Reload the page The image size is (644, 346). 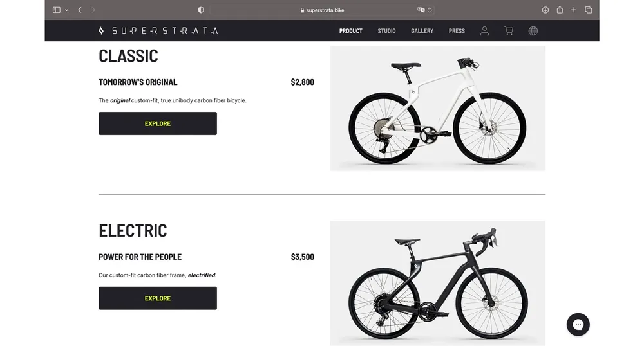(430, 10)
